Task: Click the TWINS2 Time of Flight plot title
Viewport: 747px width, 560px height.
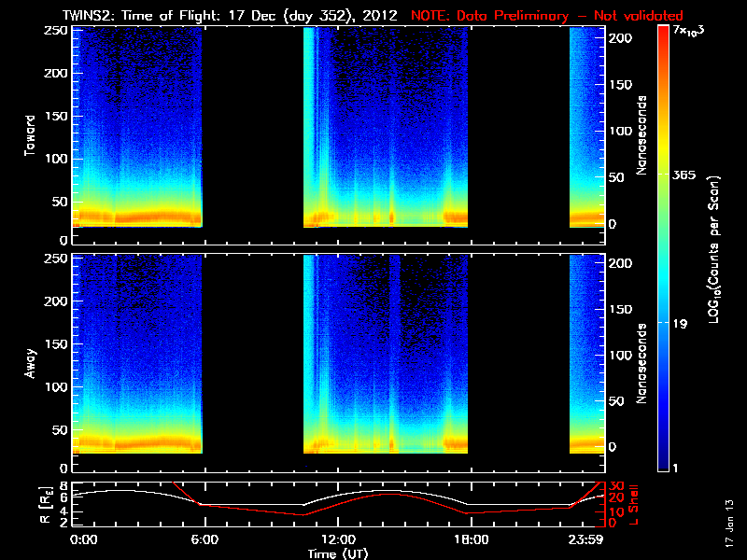Action: (x=230, y=16)
